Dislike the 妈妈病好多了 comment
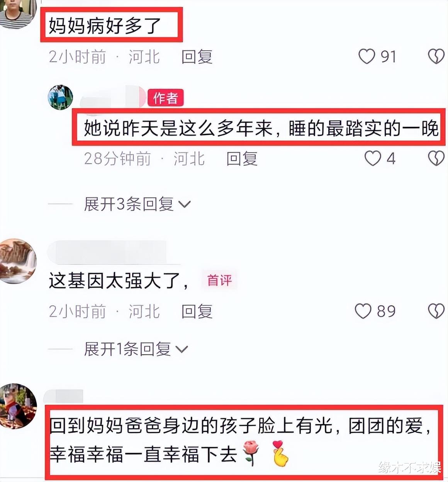The height and width of the screenshot is (482, 448). click(436, 56)
